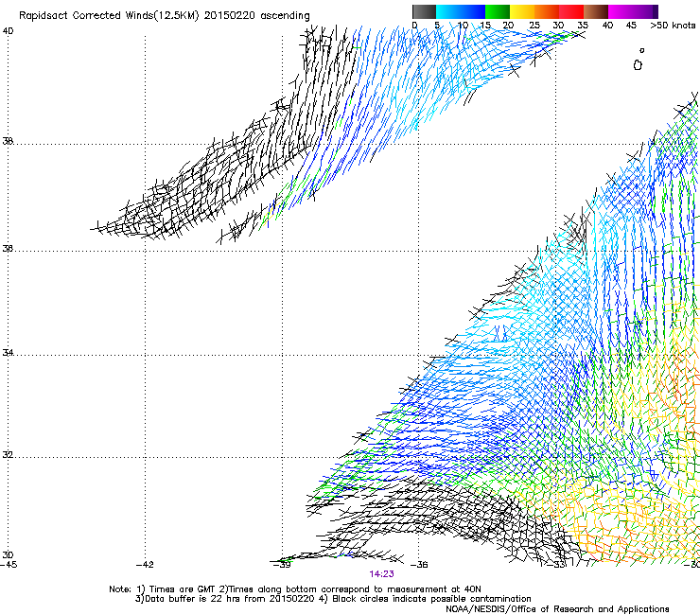The image size is (700, 615).
Task: Click the '>50 knots' legend label
Action: tap(673, 26)
